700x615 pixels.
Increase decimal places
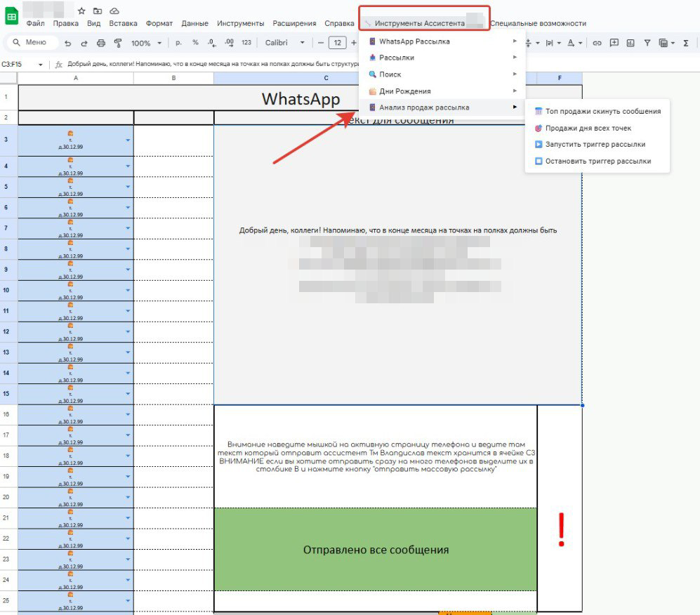[x=229, y=42]
